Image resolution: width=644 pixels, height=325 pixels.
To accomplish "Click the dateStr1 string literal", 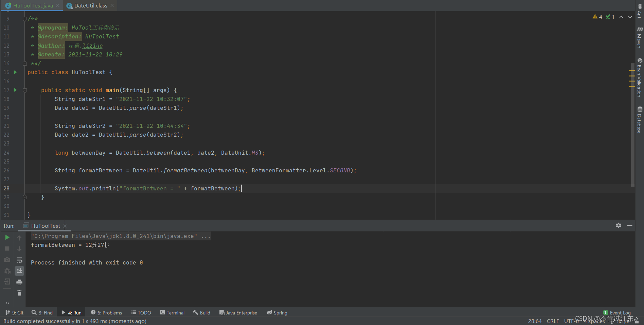I will click(151, 99).
